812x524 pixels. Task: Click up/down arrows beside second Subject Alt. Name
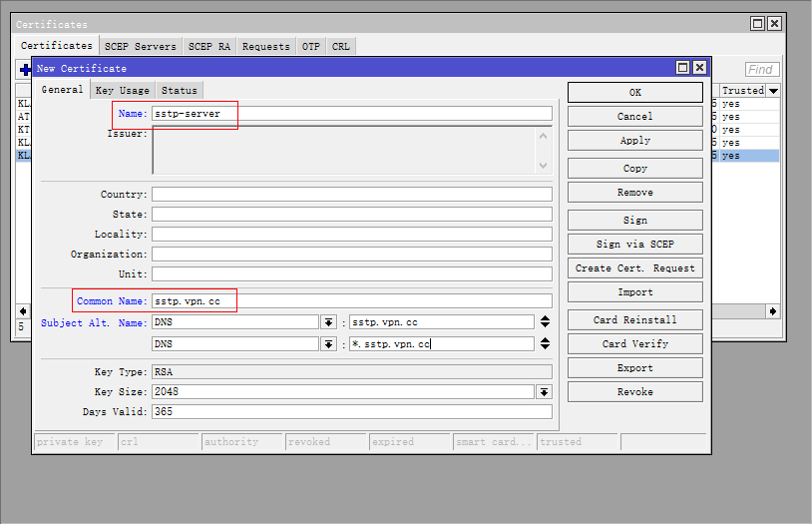[x=545, y=343]
